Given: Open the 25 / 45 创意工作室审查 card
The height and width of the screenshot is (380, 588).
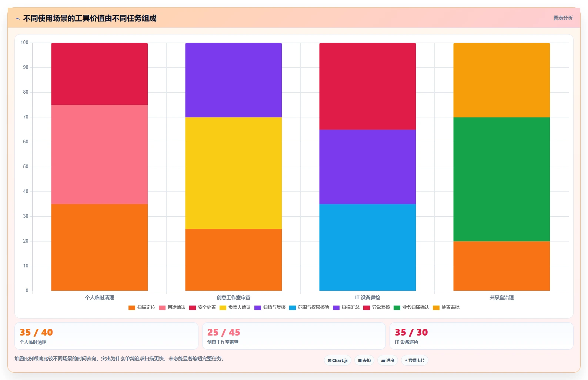Looking at the screenshot, I should pos(294,336).
